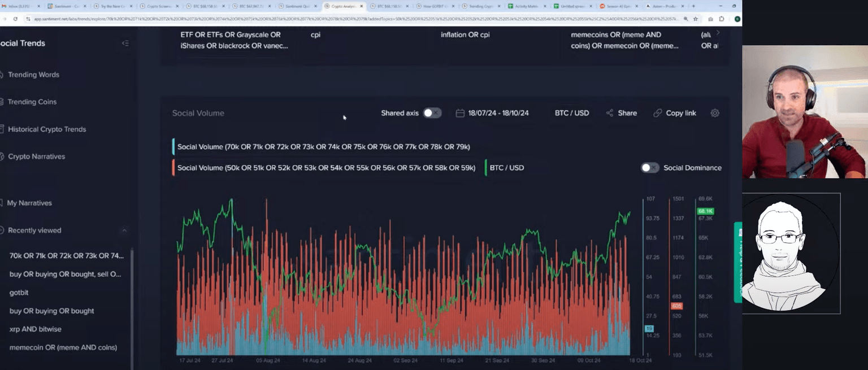Open Trending Words in the sidebar
The height and width of the screenshot is (370, 868).
[x=33, y=75]
